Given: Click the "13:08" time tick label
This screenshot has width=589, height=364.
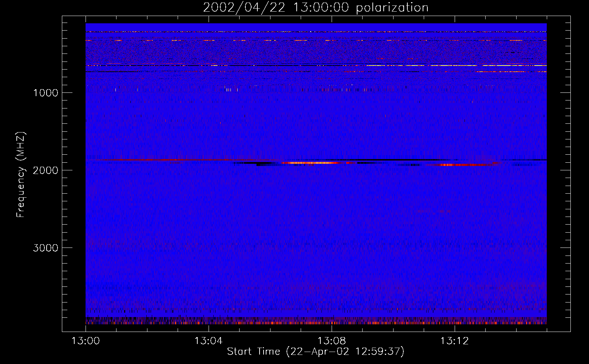Looking at the screenshot, I should pos(331,341).
